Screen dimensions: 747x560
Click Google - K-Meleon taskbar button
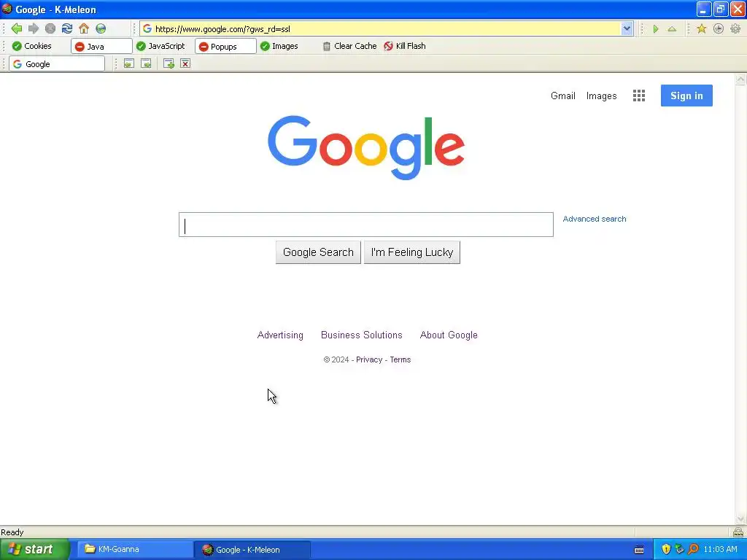point(252,550)
